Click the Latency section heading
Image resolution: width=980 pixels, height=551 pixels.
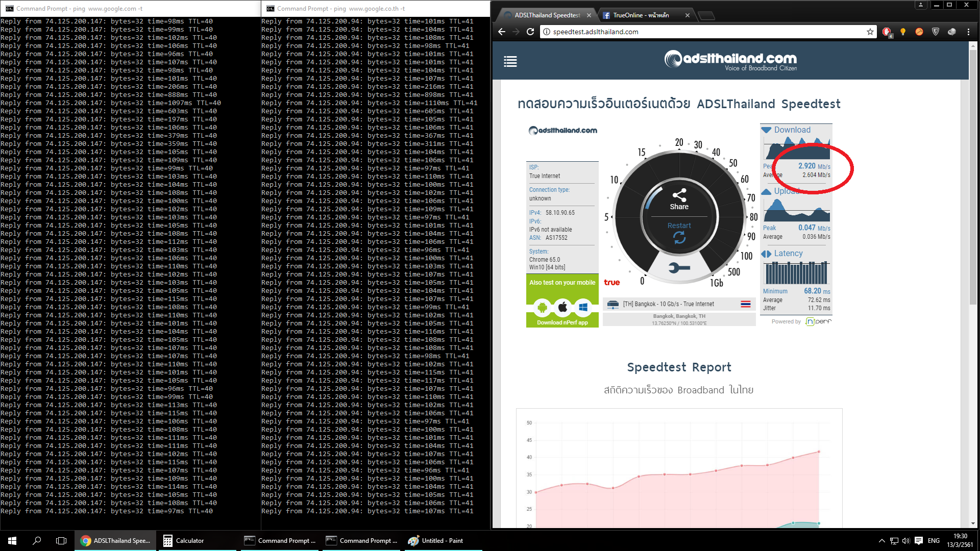[788, 254]
